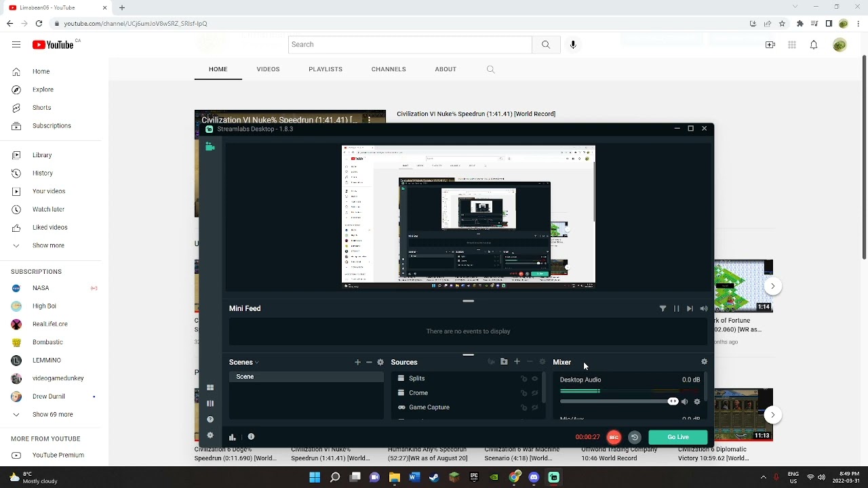The width and height of the screenshot is (868, 488).
Task: Skip to next alert in Mini Feed
Action: (690, 308)
